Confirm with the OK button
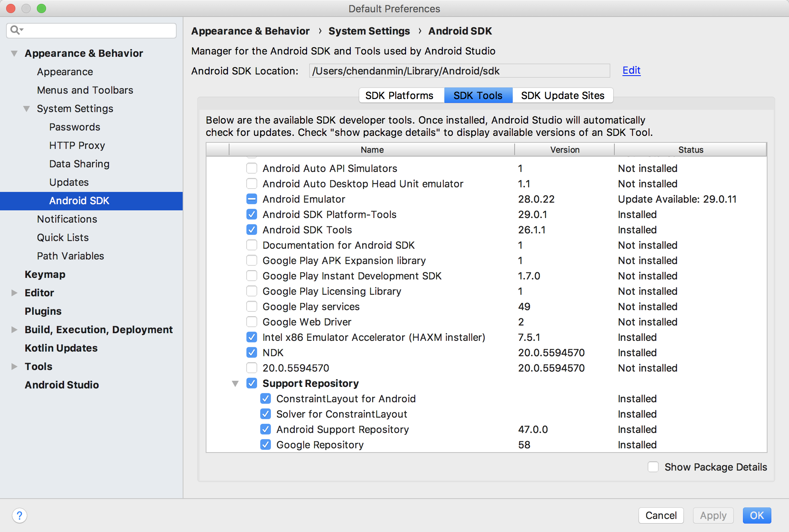The width and height of the screenshot is (789, 532). point(757,515)
